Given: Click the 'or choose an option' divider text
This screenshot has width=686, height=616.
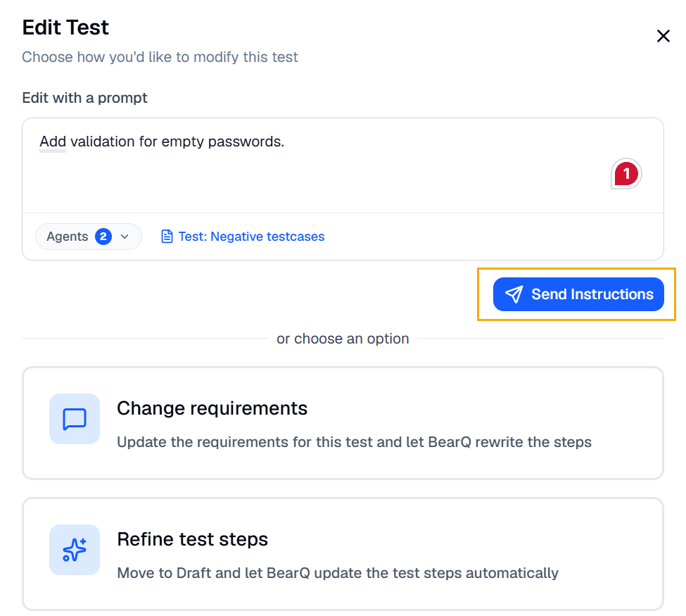Looking at the screenshot, I should [x=343, y=339].
